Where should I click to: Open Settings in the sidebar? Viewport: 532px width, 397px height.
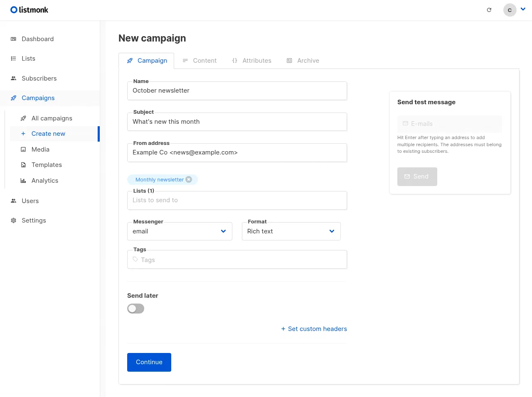pos(50,221)
